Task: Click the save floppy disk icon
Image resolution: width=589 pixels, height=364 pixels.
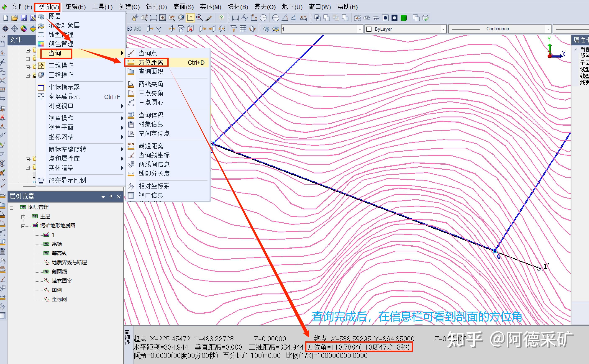Action: (24, 18)
